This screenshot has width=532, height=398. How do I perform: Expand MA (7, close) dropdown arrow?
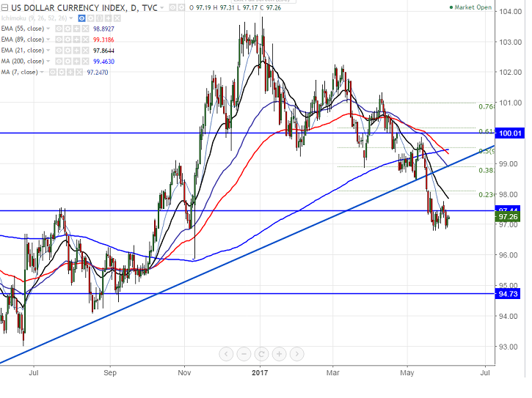tap(42, 73)
